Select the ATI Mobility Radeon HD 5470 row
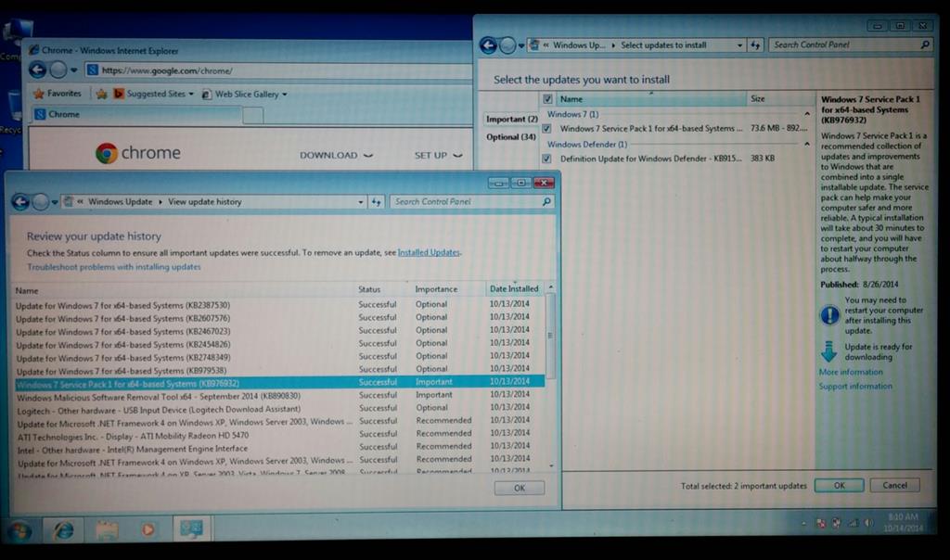 click(278, 435)
